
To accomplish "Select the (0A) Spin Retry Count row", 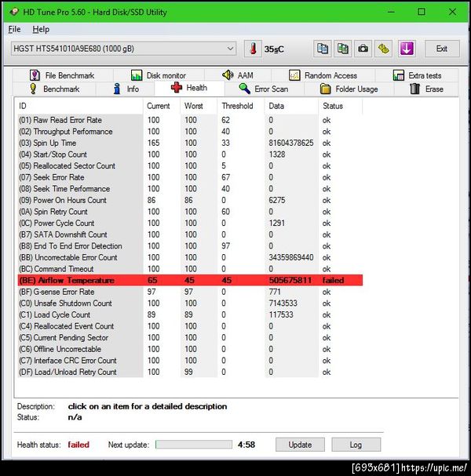I will click(190, 212).
